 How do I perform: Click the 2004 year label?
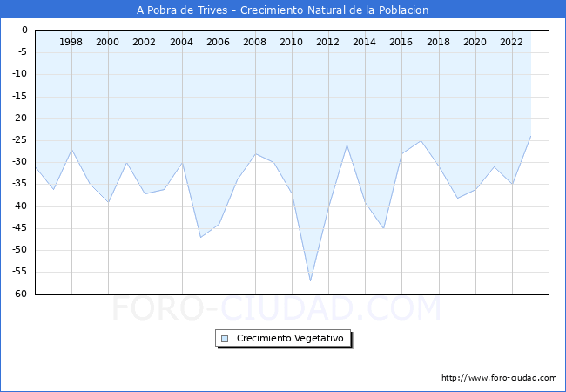[x=182, y=42]
